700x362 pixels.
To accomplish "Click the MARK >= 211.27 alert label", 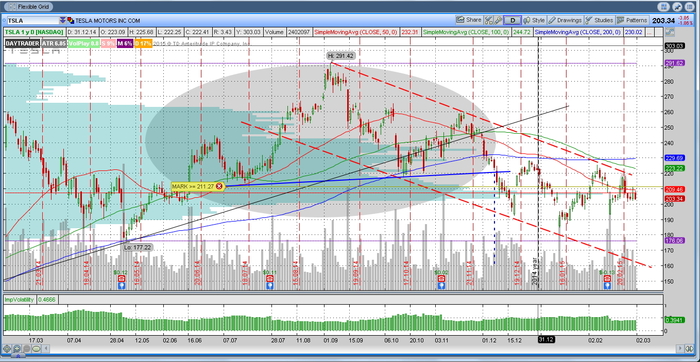I will click(x=193, y=186).
